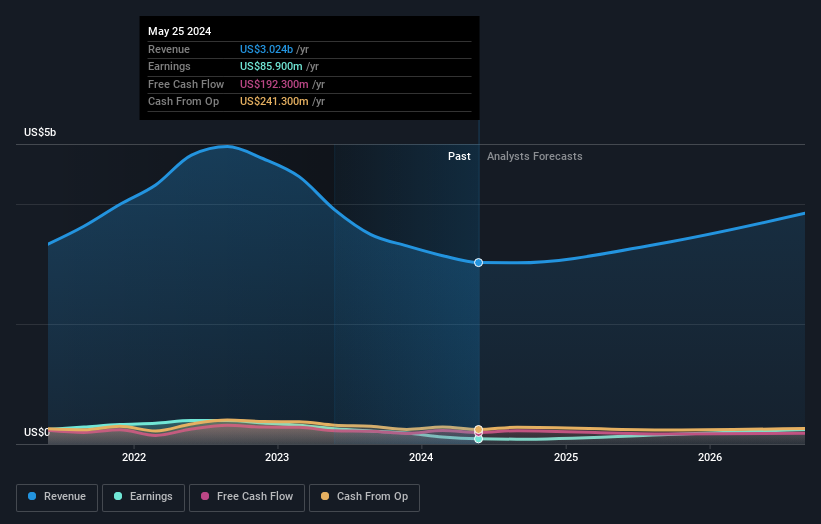Click the 2024 x-axis label
The image size is (821, 524).
coord(421,457)
